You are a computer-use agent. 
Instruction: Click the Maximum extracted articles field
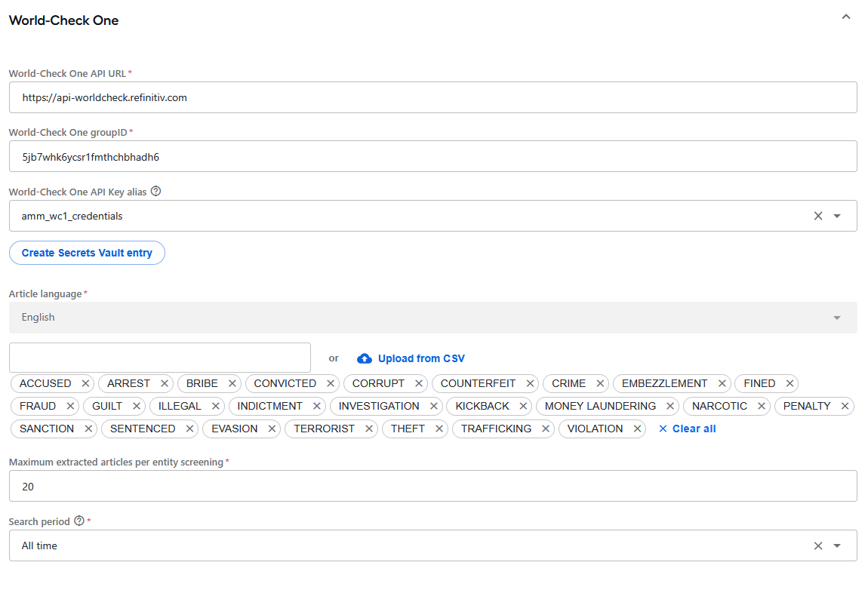pyautogui.click(x=433, y=486)
